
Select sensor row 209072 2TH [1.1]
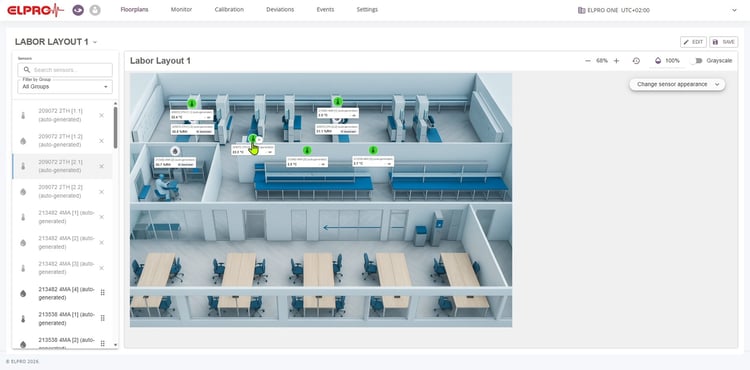(x=62, y=115)
